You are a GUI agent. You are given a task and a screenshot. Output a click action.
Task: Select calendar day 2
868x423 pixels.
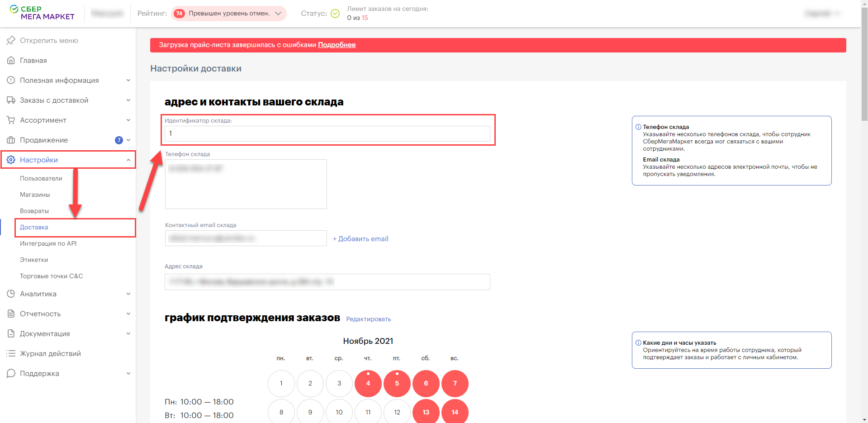pos(310,384)
